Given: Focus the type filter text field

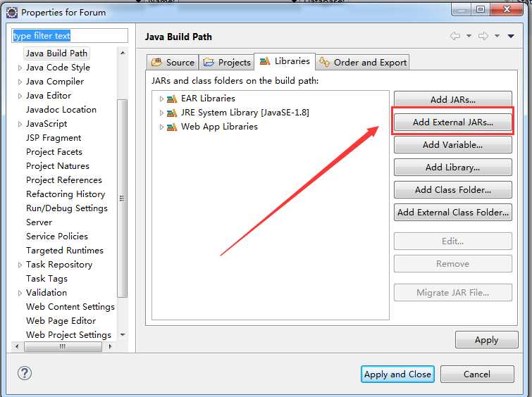Looking at the screenshot, I should click(x=70, y=36).
